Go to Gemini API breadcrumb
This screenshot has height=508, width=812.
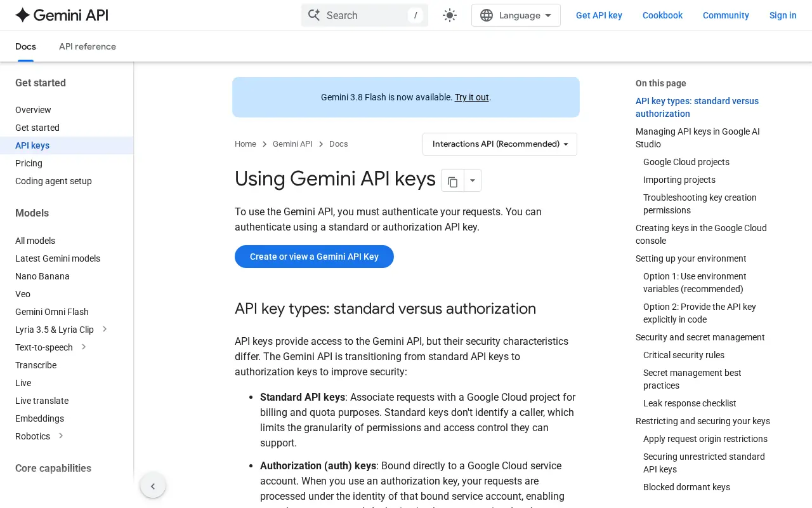292,144
